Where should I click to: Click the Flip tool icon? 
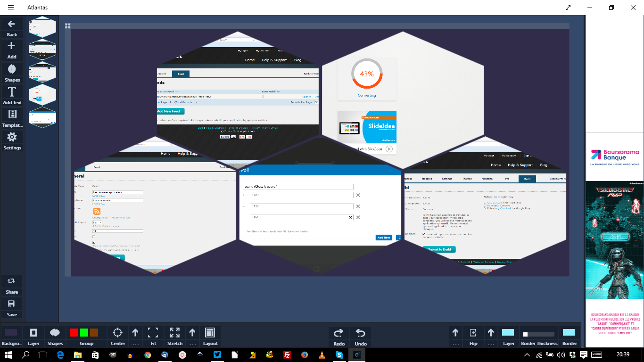[x=473, y=332]
